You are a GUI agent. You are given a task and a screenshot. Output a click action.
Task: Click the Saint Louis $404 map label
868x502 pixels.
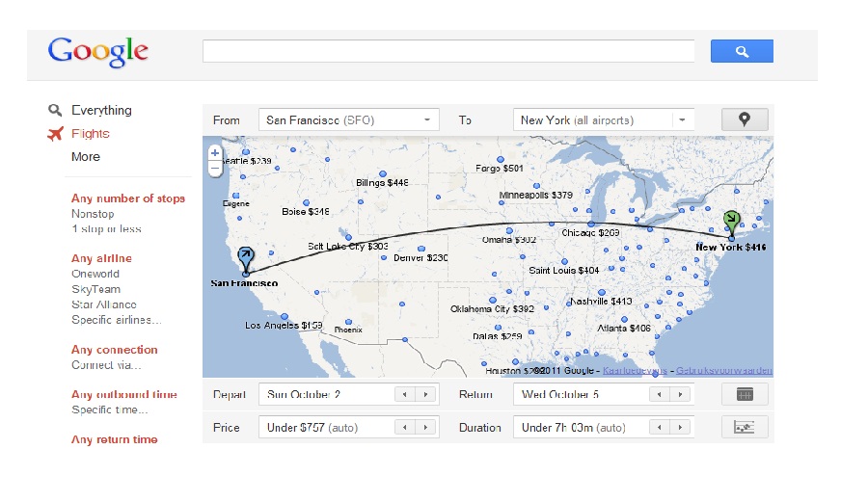[x=564, y=271]
